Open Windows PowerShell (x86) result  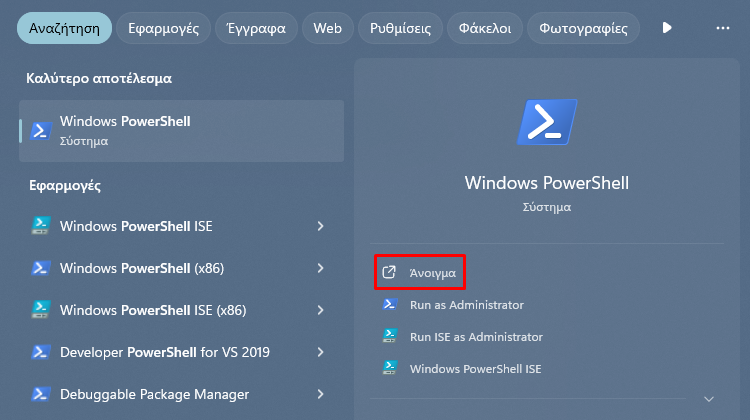pos(181,268)
